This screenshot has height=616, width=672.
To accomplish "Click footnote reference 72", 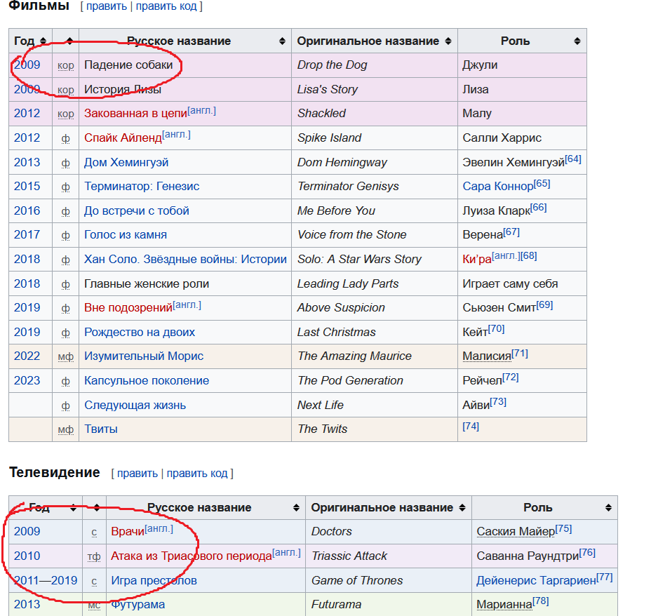I will 511,377.
